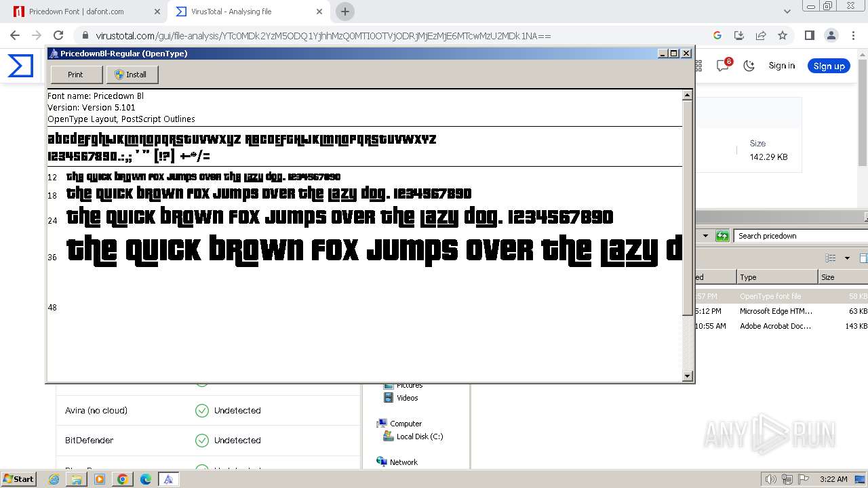Open Windows Media Player from taskbar
This screenshot has width=868, height=488.
100,479
